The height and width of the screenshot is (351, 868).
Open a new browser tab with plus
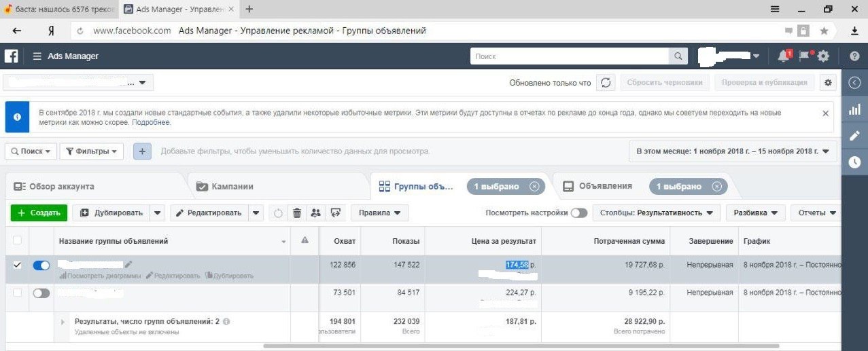249,9
